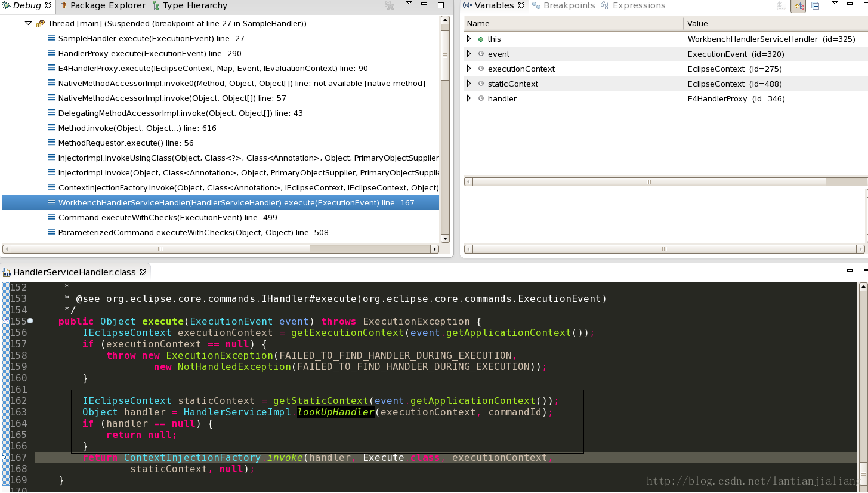Open the Variables tab
This screenshot has height=493, width=868.
pos(494,5)
